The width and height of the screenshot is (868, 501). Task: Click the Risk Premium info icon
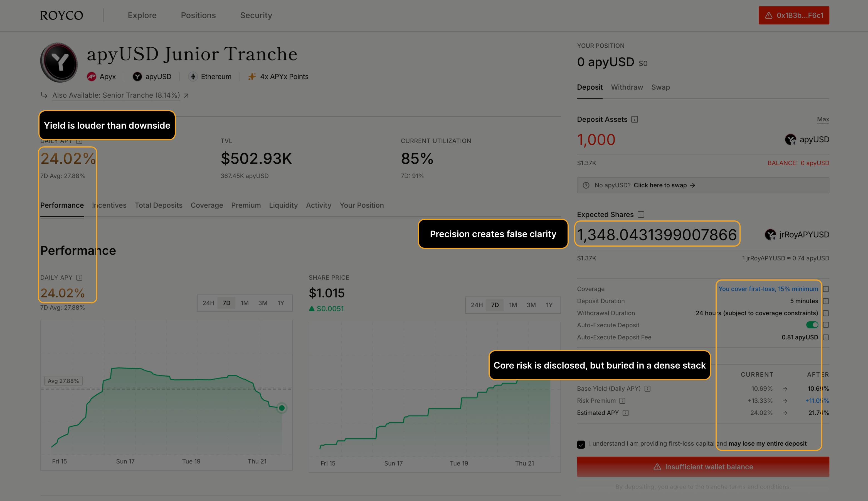(622, 401)
